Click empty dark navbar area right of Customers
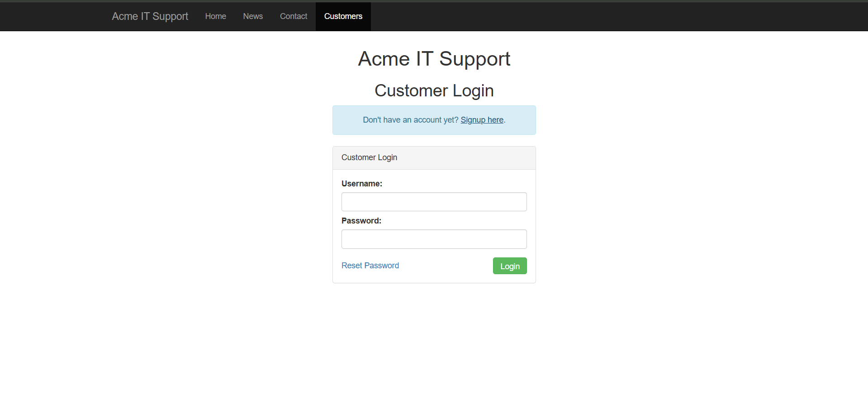Viewport: 868px width, 404px height. (588, 16)
